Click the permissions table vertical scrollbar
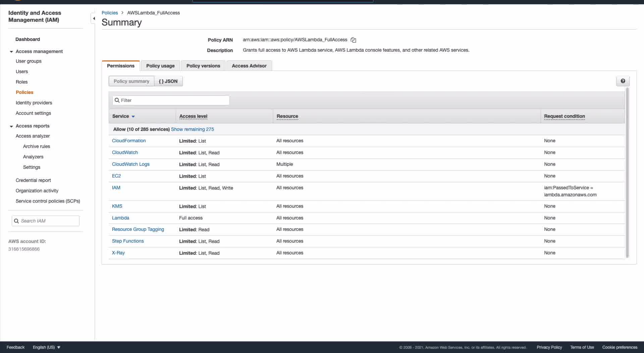This screenshot has height=353, width=644. tap(627, 173)
